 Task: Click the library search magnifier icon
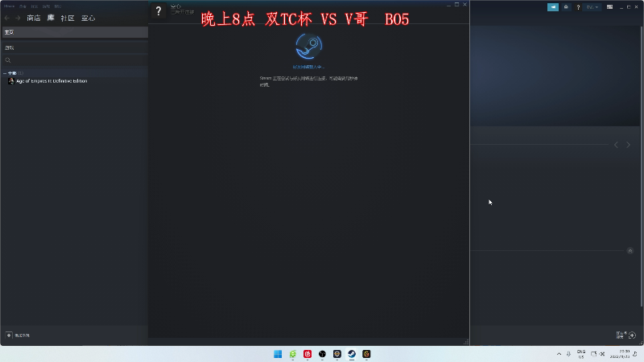pyautogui.click(x=8, y=60)
